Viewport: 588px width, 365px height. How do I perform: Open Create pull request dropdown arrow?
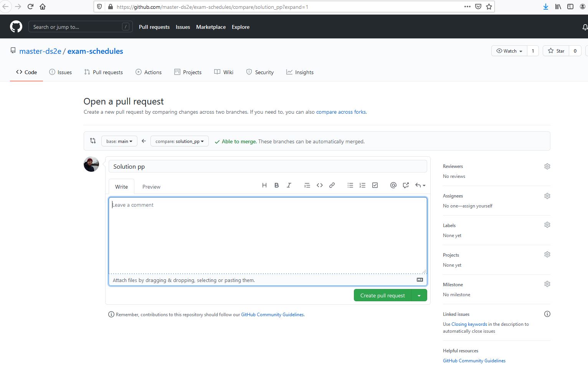point(419,295)
